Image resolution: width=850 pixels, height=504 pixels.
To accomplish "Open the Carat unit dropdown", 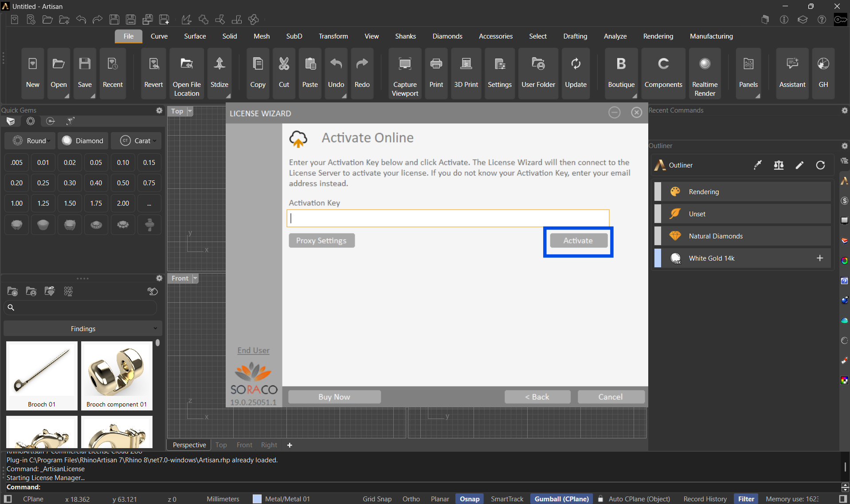I will click(136, 141).
